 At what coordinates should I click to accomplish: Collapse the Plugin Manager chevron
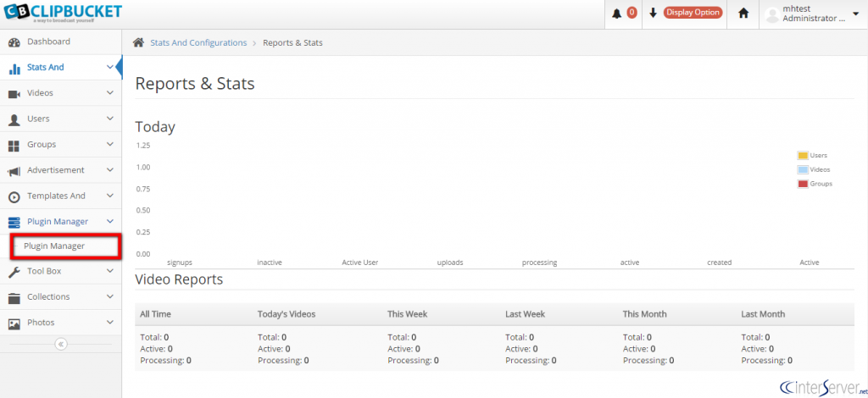coord(109,221)
